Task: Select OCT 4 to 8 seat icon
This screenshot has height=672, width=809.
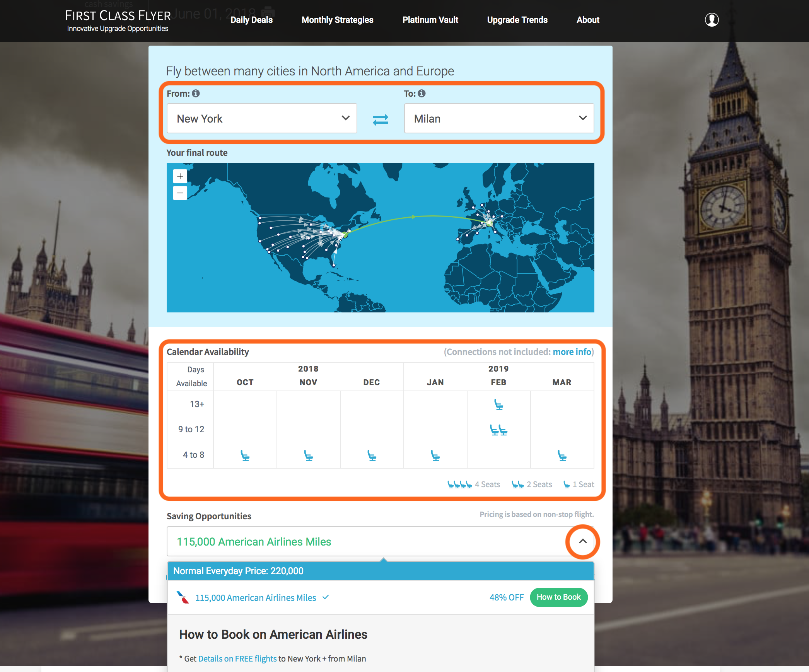Action: coord(245,455)
